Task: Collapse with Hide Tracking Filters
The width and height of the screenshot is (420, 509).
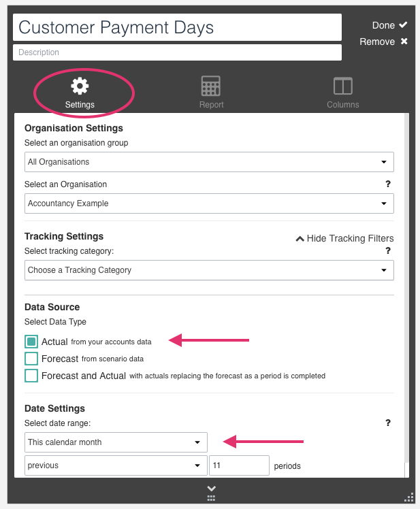Action: (344, 238)
